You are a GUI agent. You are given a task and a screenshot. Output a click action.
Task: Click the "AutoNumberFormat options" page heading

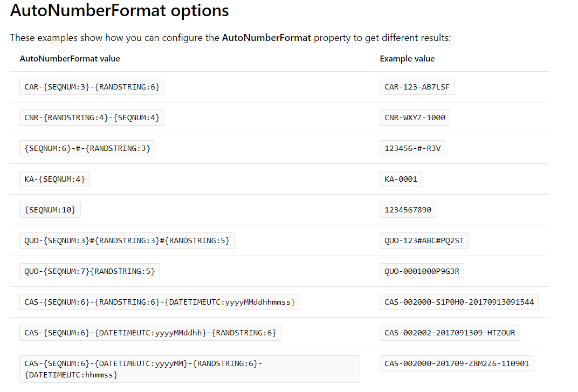[119, 10]
